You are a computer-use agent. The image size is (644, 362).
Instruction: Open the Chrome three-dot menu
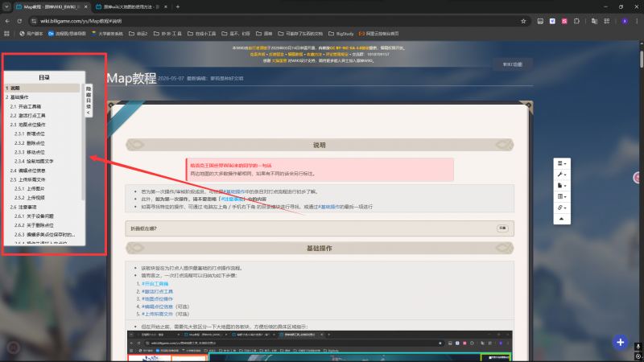(x=637, y=21)
